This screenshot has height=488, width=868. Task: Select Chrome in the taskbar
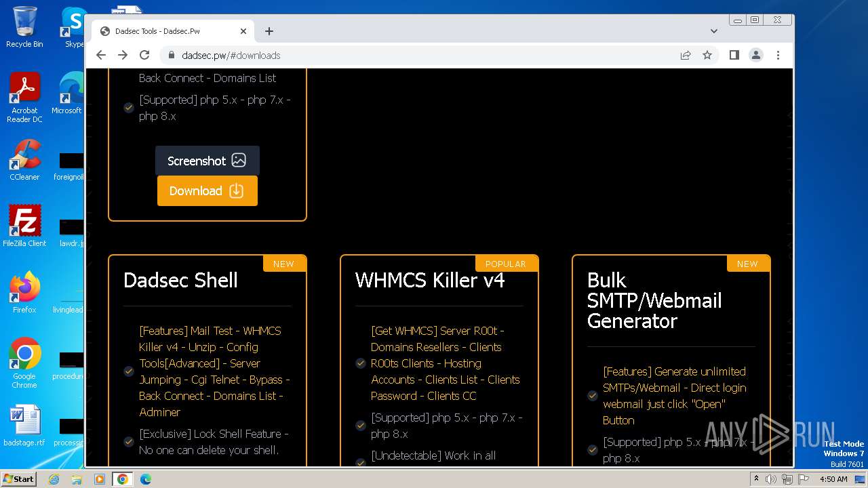(123, 479)
